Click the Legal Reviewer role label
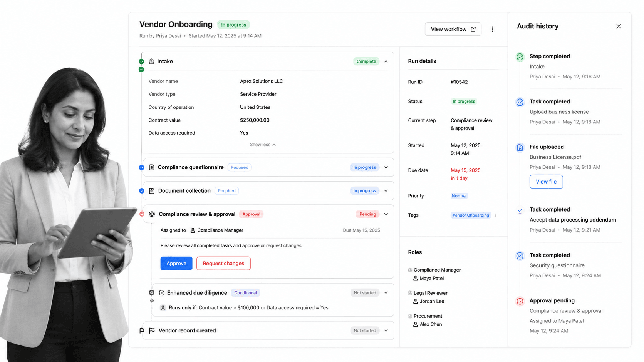Screen dimensions: 644x362 [x=431, y=293]
